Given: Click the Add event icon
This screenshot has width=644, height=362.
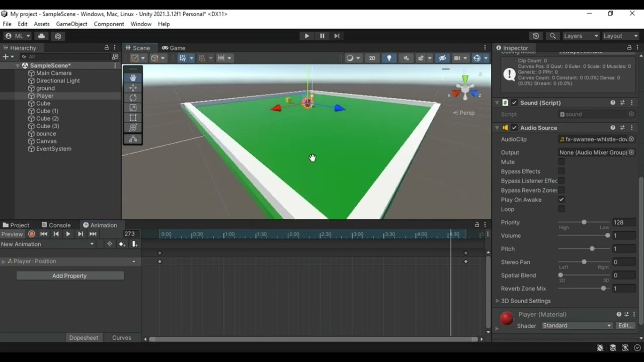Looking at the screenshot, I should coord(134,244).
